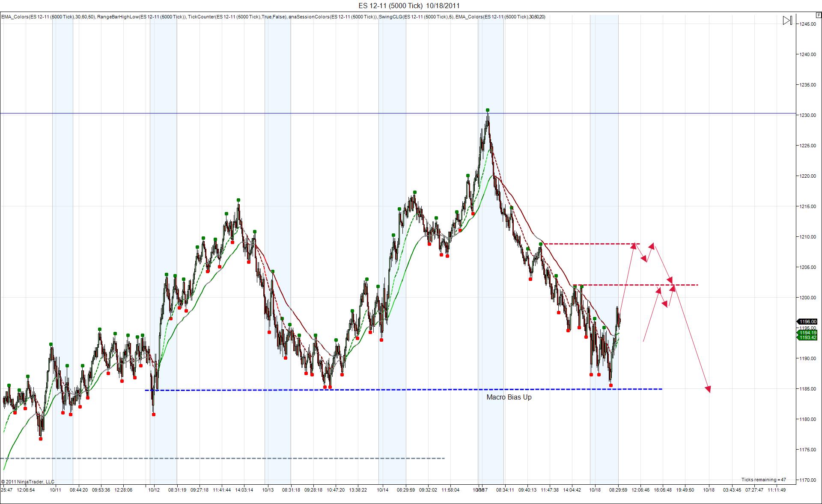822x504 pixels.
Task: Click the 09:28:18 time axis label
Action: [313, 490]
